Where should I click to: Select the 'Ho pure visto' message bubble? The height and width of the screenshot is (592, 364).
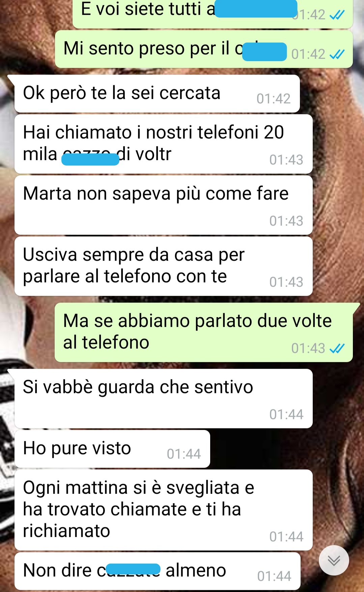click(x=112, y=449)
